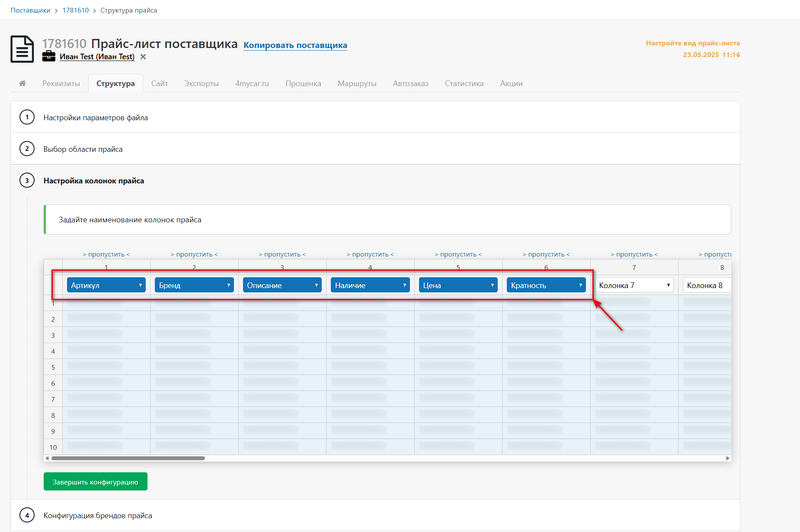
Task: Open the Статистика tab
Action: point(464,83)
